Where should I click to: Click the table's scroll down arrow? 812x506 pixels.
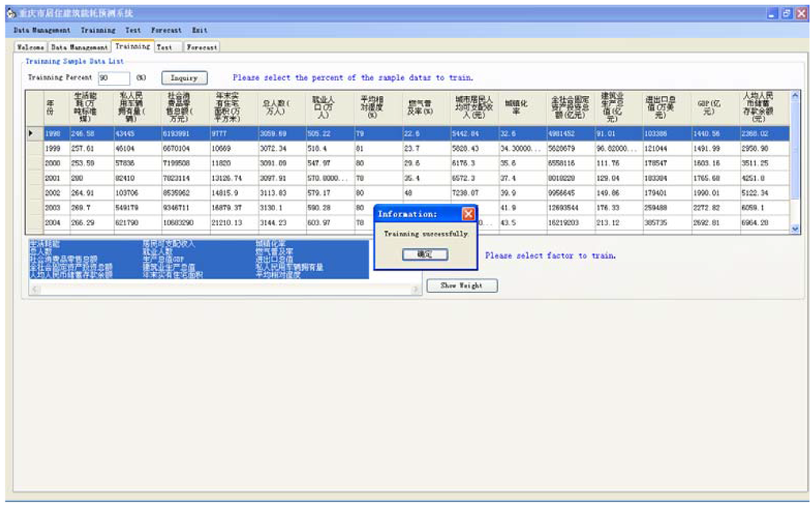pyautogui.click(x=795, y=228)
